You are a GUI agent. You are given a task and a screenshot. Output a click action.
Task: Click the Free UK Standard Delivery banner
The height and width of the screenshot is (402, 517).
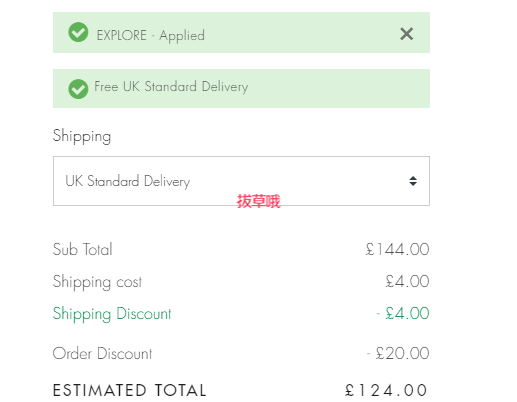pos(241,88)
